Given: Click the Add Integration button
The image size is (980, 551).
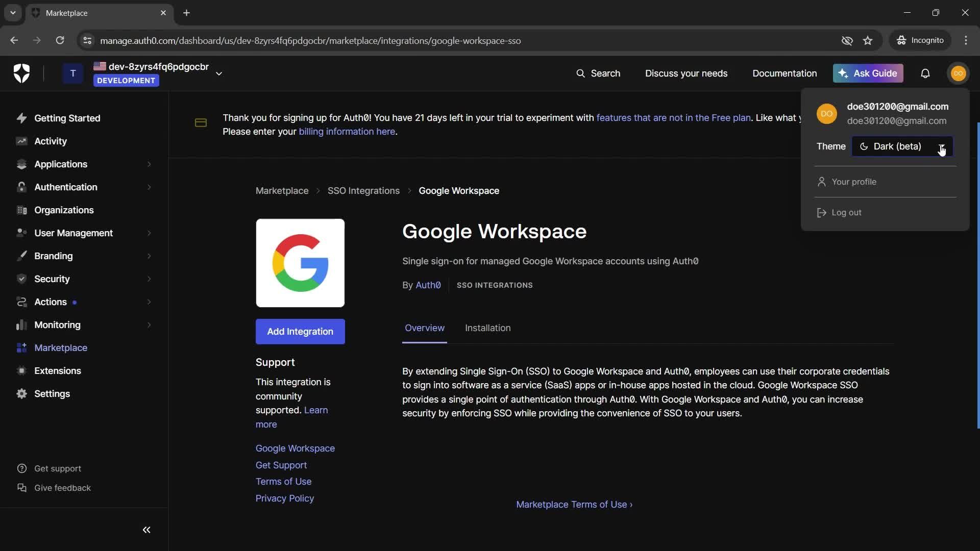Looking at the screenshot, I should pyautogui.click(x=300, y=332).
